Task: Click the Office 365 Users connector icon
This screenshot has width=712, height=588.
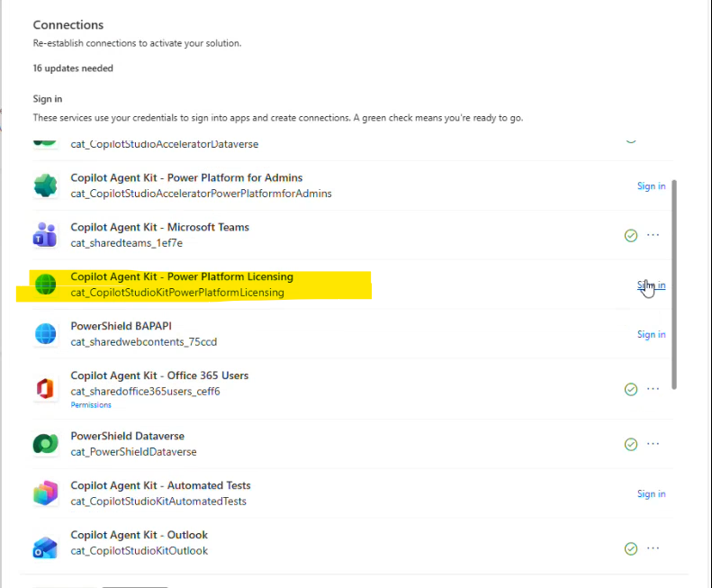Action: tap(45, 389)
